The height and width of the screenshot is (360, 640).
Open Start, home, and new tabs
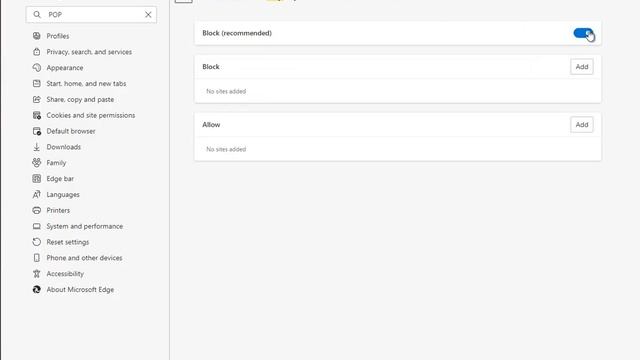tap(86, 84)
